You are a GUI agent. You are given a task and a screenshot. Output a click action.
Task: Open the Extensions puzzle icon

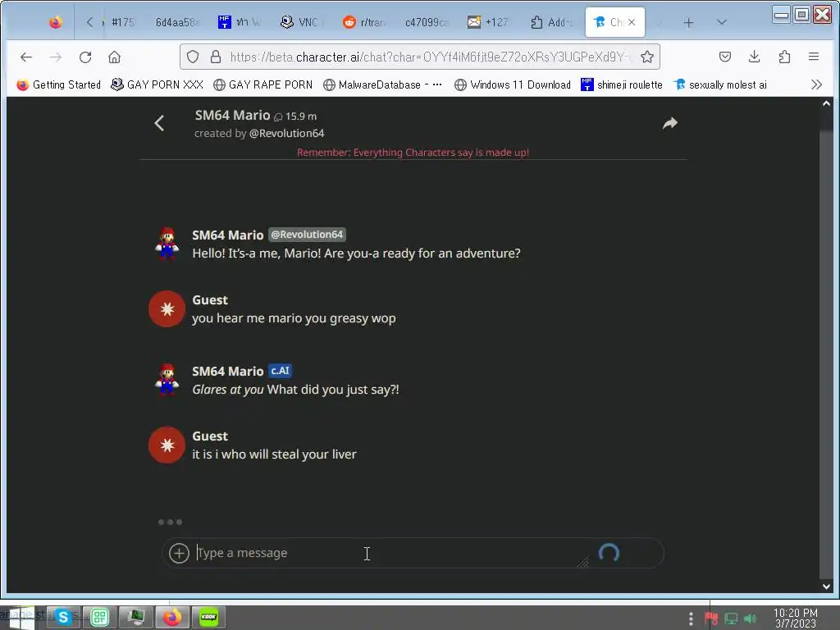tap(784, 57)
